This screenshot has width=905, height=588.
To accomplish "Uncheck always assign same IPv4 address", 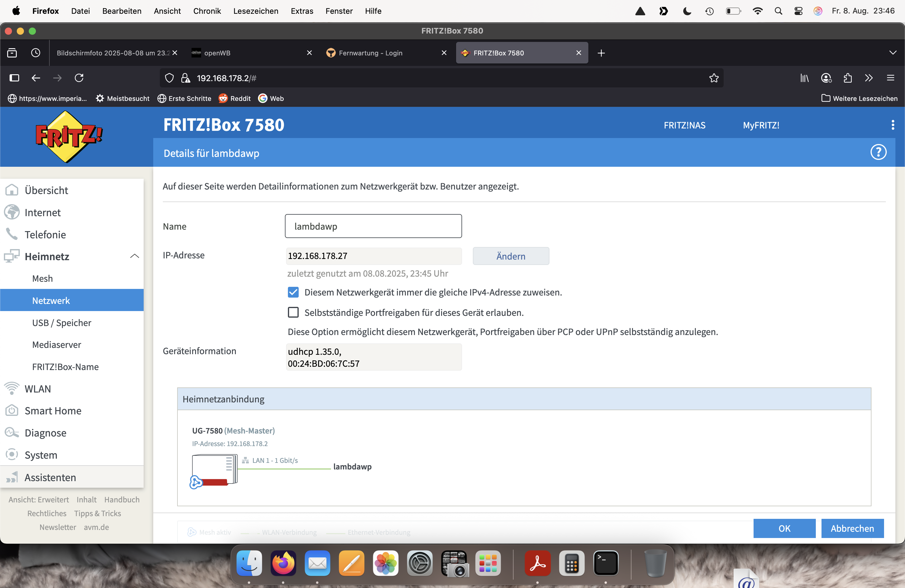I will (x=293, y=292).
